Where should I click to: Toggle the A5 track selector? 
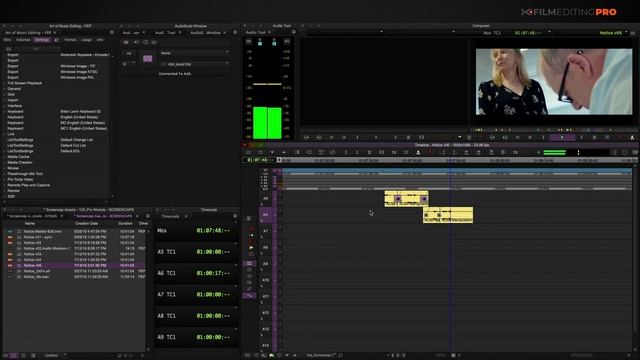[265, 198]
